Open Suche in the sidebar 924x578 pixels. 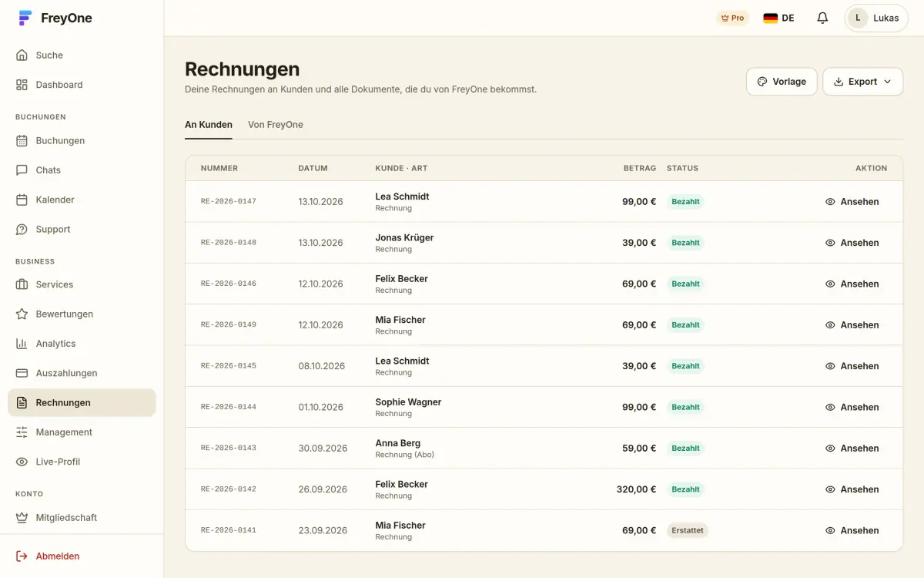82,55
